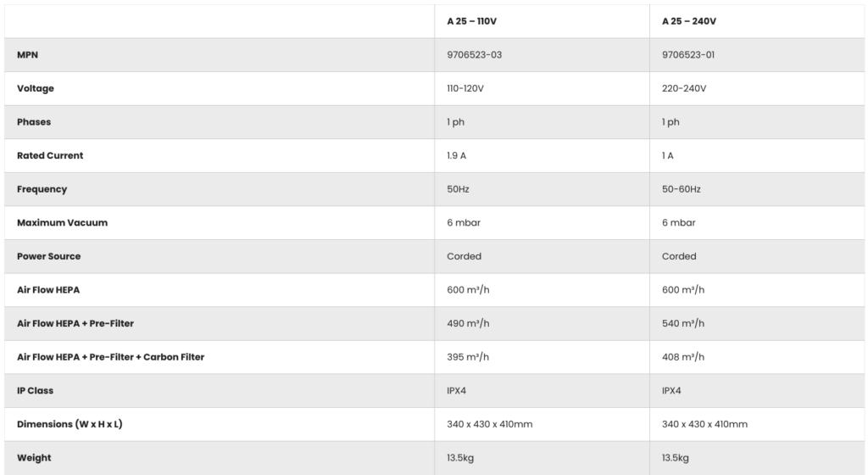The width and height of the screenshot is (868, 475).
Task: Click the Voltage row label
Action: pos(36,88)
